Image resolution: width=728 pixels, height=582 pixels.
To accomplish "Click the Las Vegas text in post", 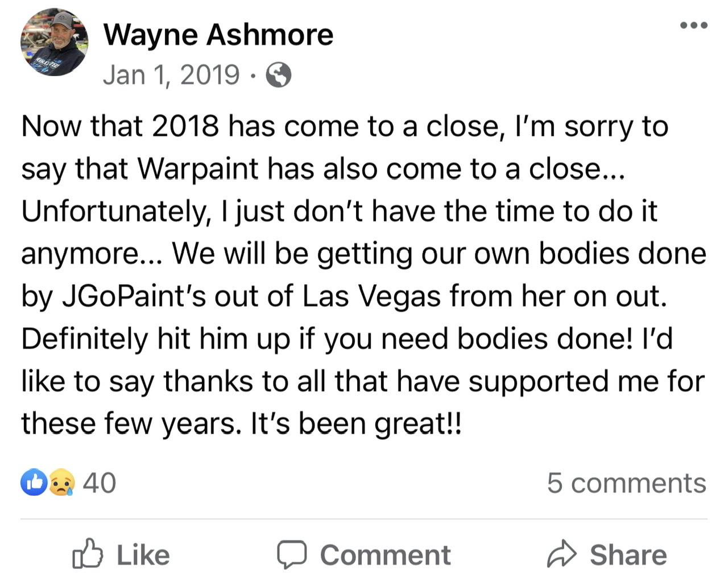I will pyautogui.click(x=371, y=296).
